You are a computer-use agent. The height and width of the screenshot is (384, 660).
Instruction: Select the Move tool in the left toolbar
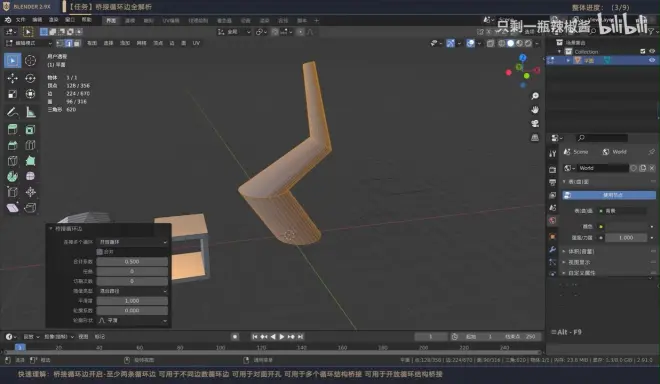[12, 78]
